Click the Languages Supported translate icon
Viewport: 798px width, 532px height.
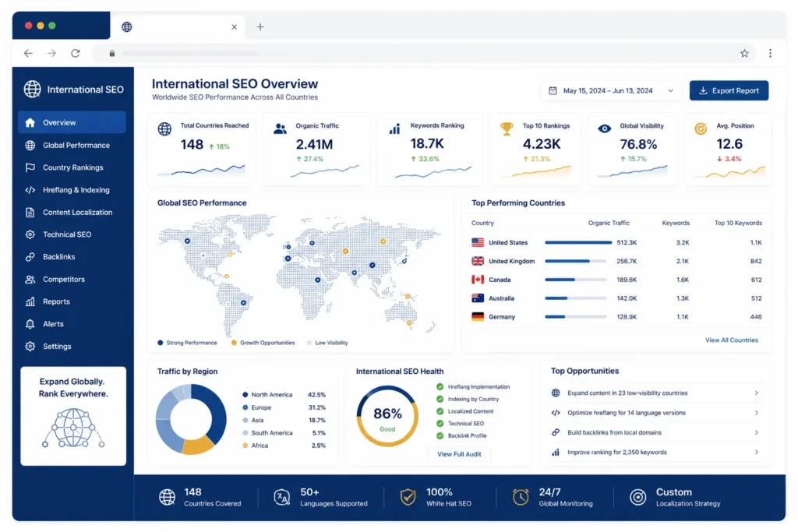(x=282, y=497)
